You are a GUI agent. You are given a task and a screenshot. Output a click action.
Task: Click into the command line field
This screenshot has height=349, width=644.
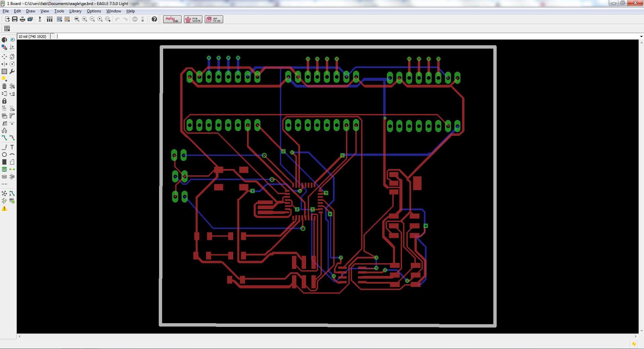pyautogui.click(x=347, y=37)
